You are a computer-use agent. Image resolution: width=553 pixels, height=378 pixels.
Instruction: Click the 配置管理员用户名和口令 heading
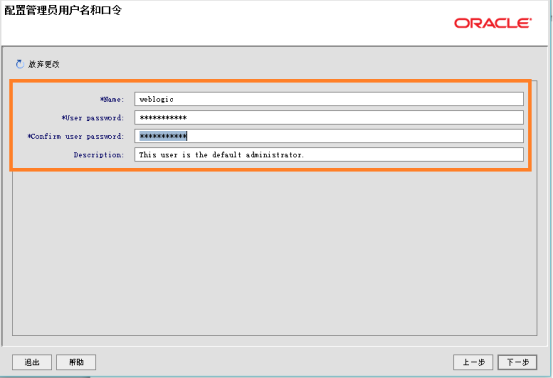tap(63, 10)
